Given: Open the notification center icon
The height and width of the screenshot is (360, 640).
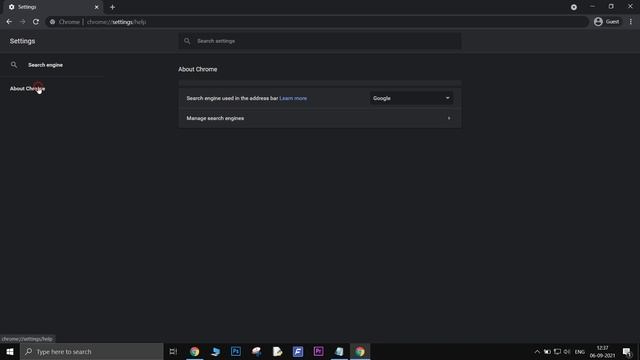Looking at the screenshot, I should (x=627, y=352).
